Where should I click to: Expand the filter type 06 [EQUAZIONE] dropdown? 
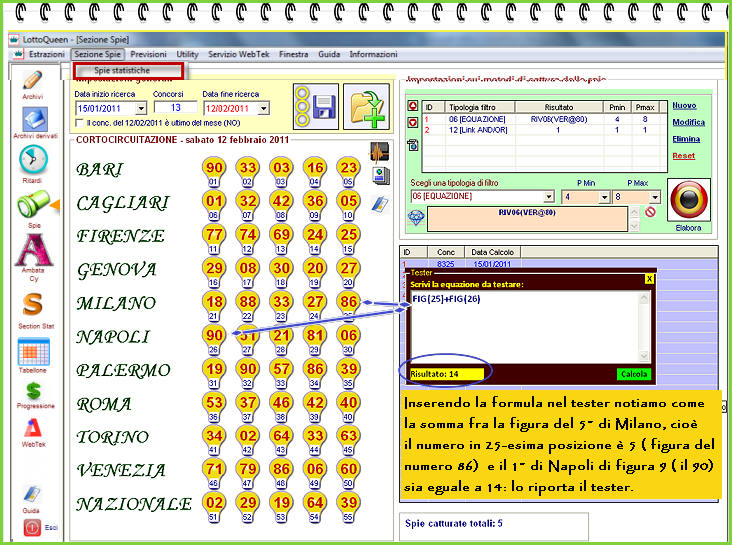coord(549,197)
